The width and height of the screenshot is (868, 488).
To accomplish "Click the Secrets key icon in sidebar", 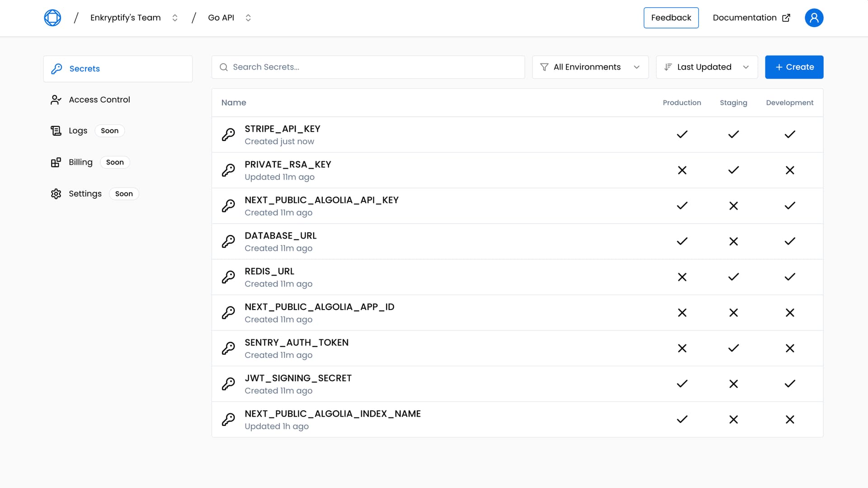I will [56, 69].
